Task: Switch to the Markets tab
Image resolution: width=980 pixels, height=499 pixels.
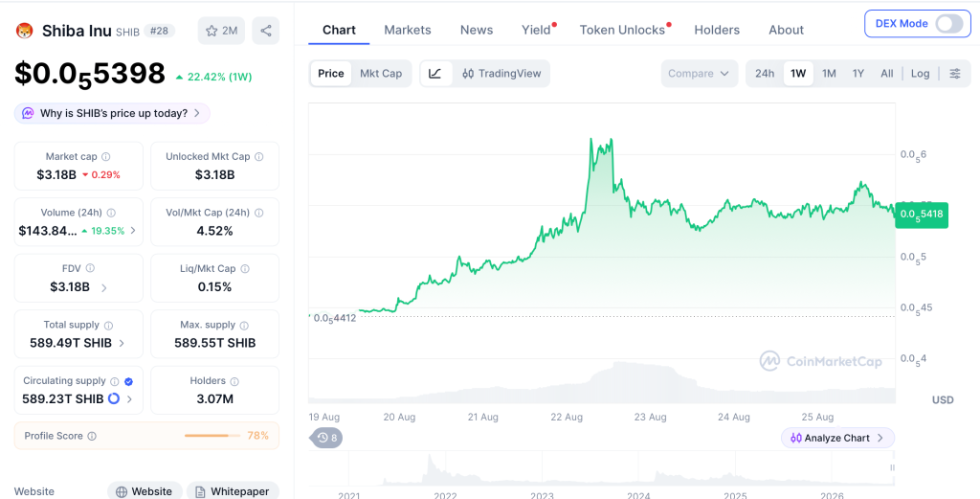Action: pos(408,30)
